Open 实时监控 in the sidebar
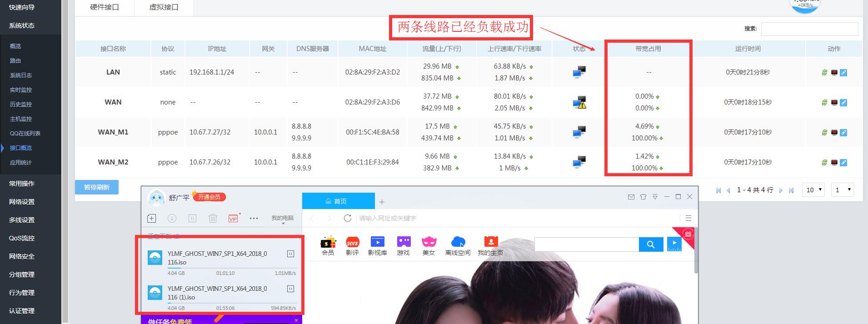Screen dimensions: 868x324 coord(21,90)
